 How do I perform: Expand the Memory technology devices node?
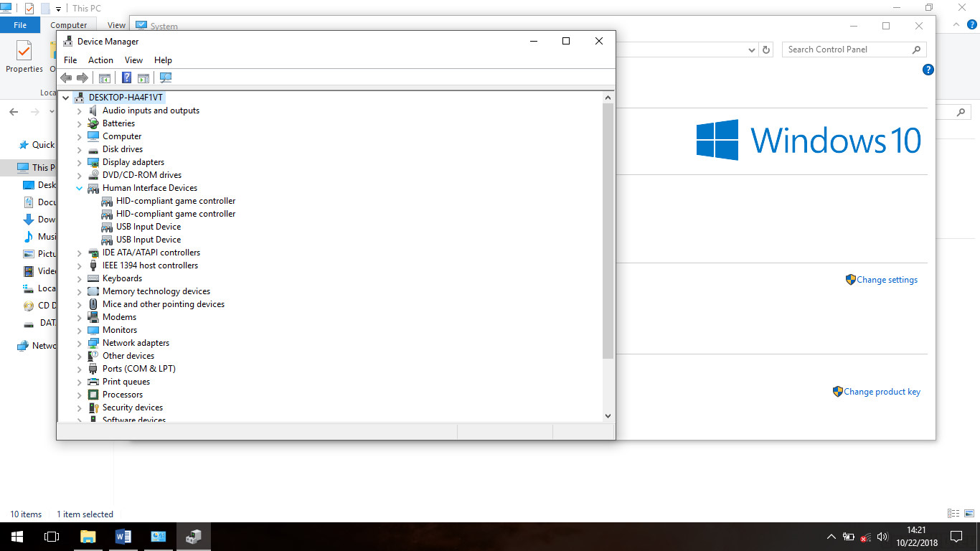point(80,291)
